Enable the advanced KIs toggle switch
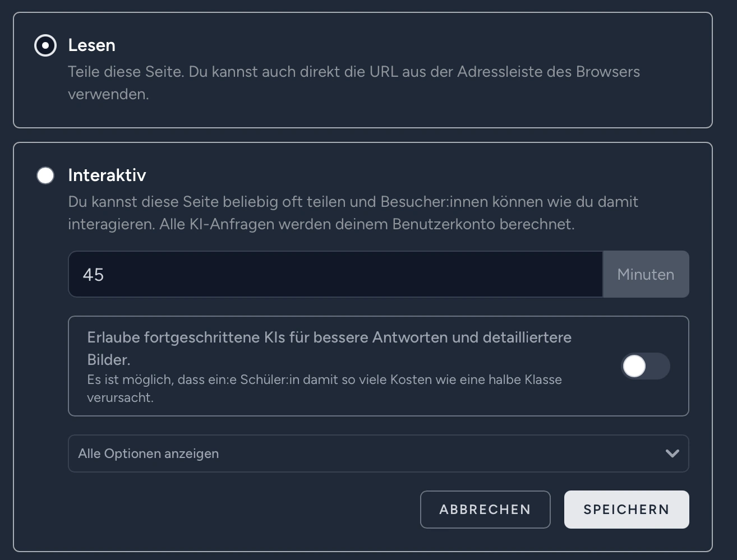This screenshot has width=737, height=560. (645, 367)
